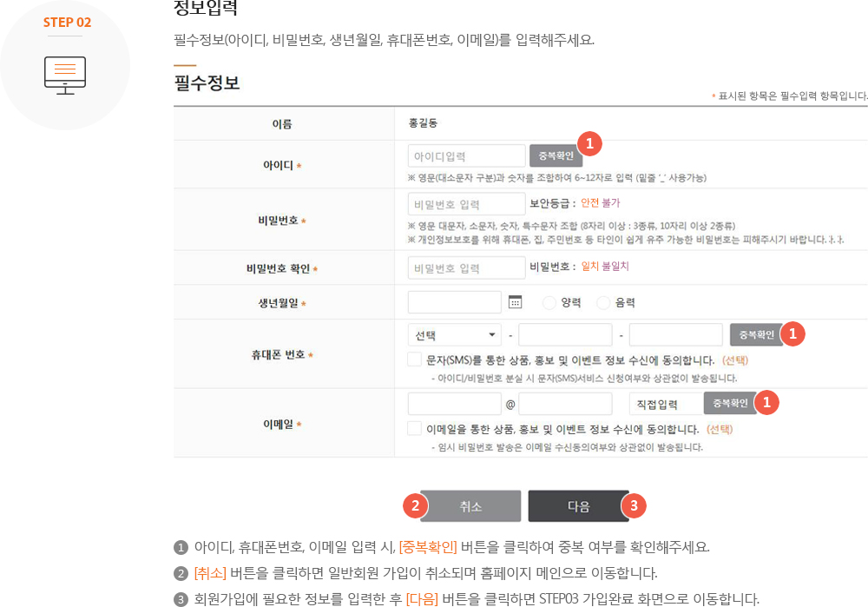Click the number 1 badge next to 중복확인
The height and width of the screenshot is (607, 868).
[589, 144]
